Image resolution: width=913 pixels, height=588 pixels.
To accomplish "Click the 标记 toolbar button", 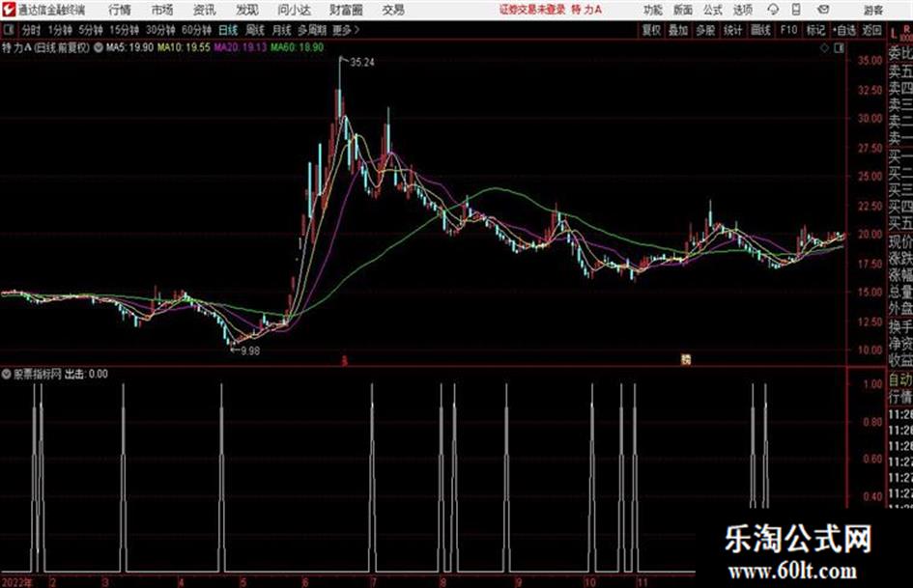I will point(815,30).
